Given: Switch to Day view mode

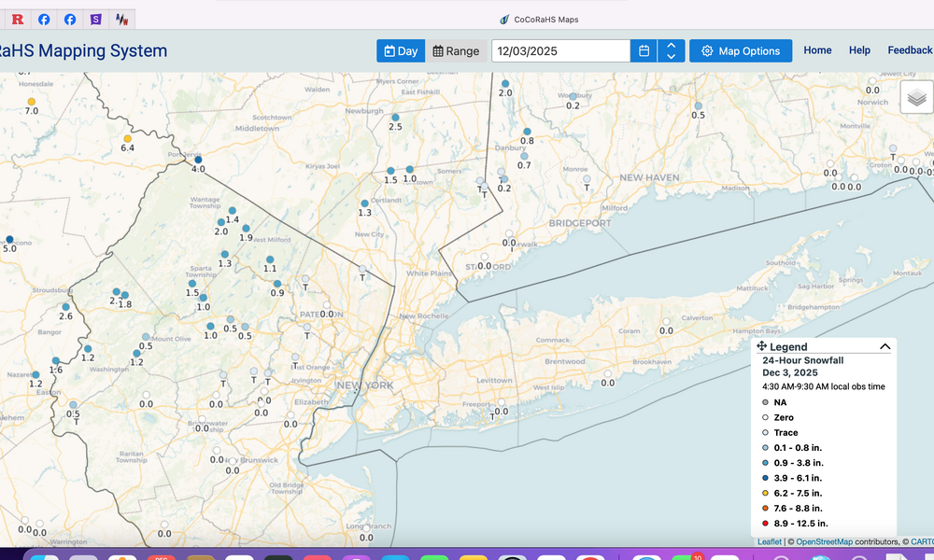Looking at the screenshot, I should 401,51.
